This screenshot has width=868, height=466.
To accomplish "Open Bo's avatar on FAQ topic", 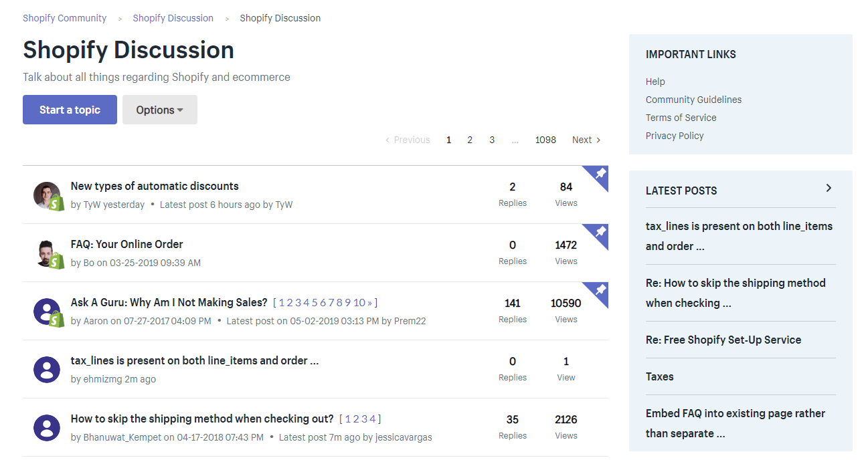I will [47, 253].
